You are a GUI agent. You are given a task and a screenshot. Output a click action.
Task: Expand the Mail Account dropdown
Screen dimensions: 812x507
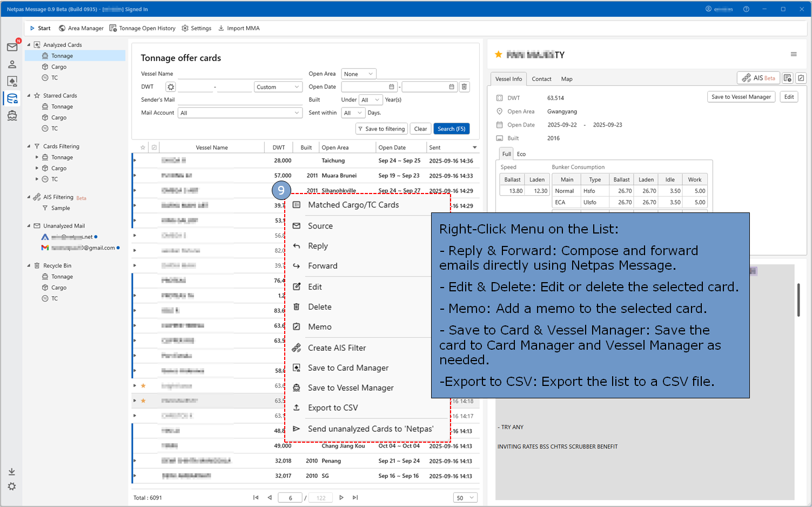tap(240, 113)
